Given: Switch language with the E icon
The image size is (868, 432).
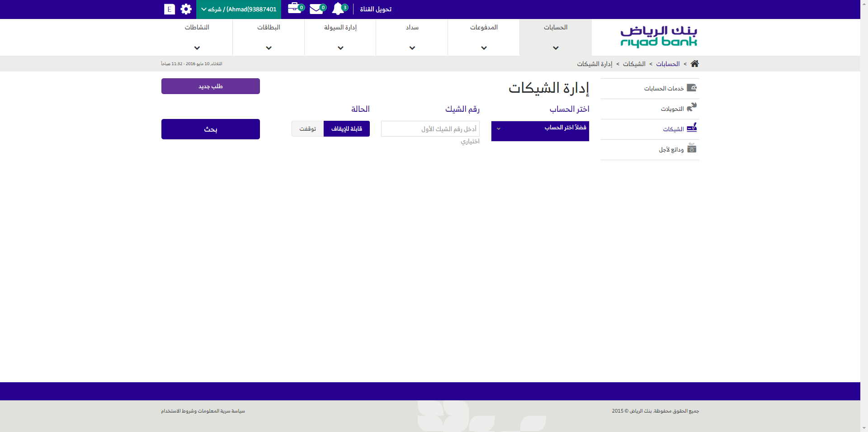Looking at the screenshot, I should point(170,9).
